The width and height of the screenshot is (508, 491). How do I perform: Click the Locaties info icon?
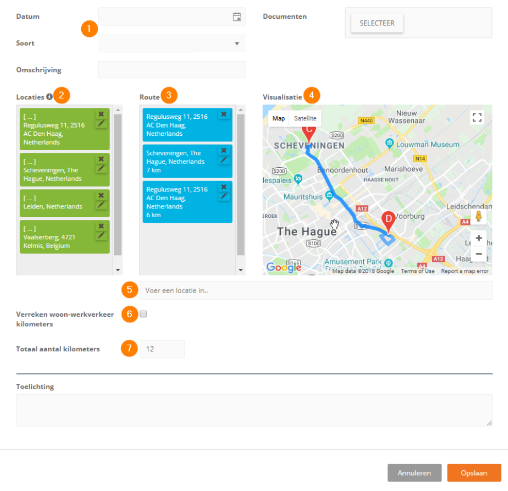click(x=49, y=97)
